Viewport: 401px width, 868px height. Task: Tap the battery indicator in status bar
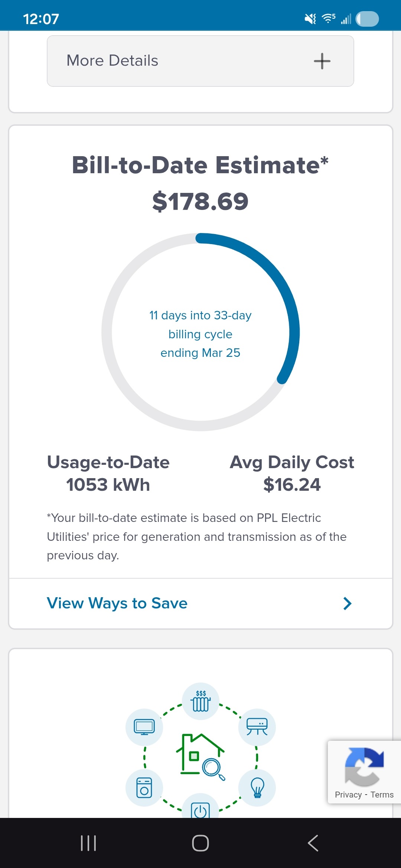(x=367, y=19)
